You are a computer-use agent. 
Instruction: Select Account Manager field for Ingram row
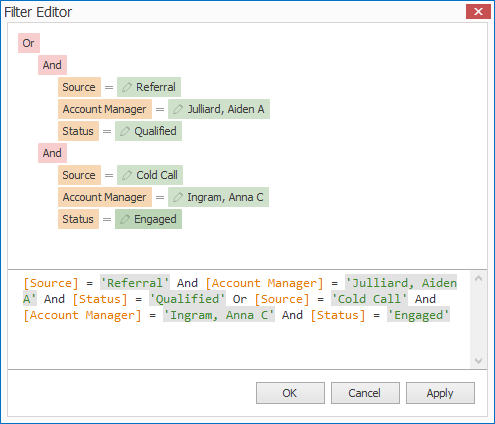point(105,197)
